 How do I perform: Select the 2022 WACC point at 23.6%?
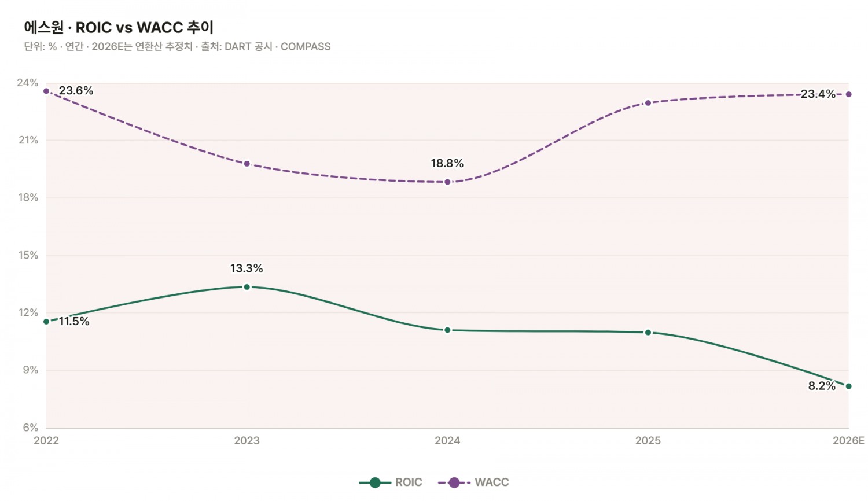(46, 91)
